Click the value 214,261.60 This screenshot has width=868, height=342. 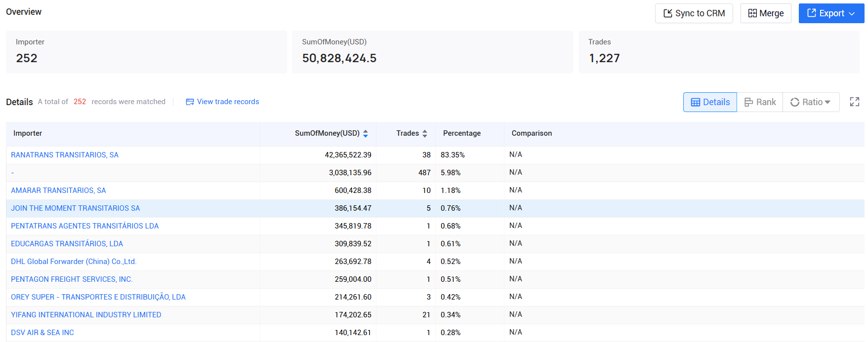[x=353, y=297]
